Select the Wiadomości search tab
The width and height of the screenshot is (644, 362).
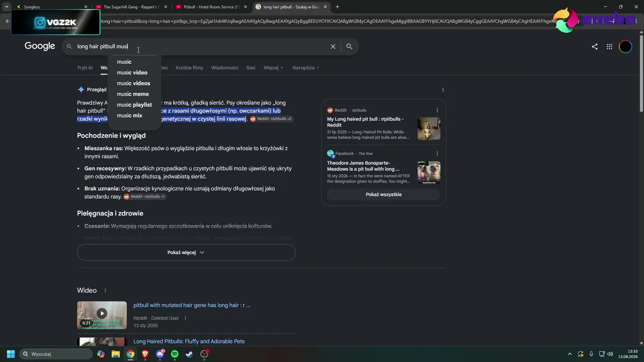225,68
